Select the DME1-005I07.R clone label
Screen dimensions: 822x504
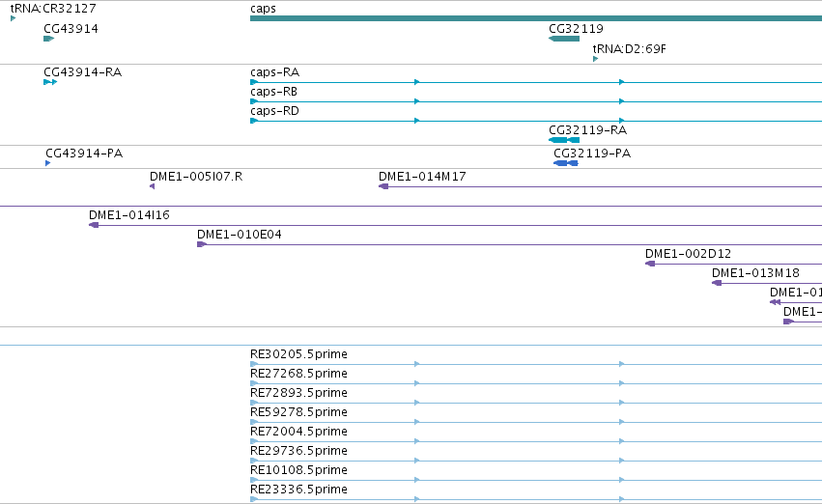pos(196,176)
